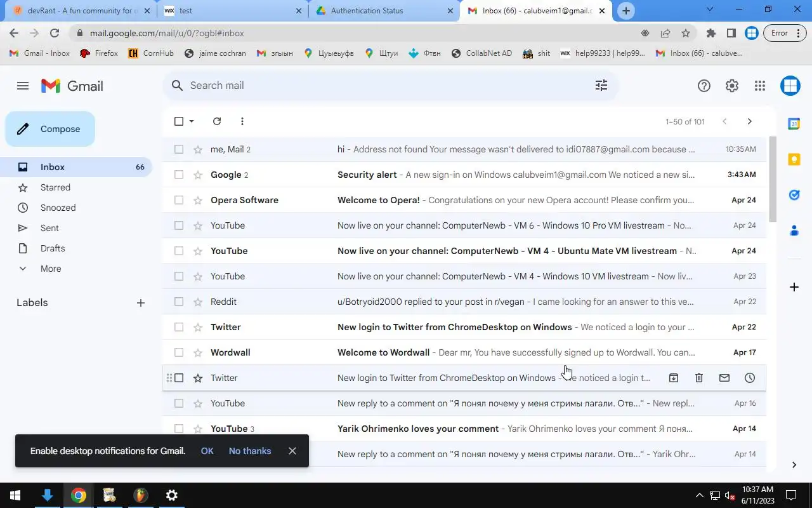Click the Chrome address bar URL
The width and height of the screenshot is (812, 508).
click(x=167, y=33)
